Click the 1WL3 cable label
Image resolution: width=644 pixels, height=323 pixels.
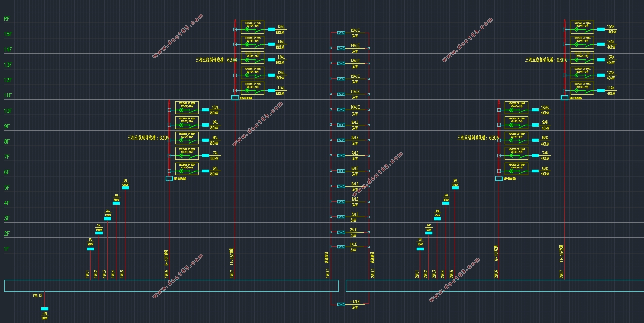click(x=105, y=274)
